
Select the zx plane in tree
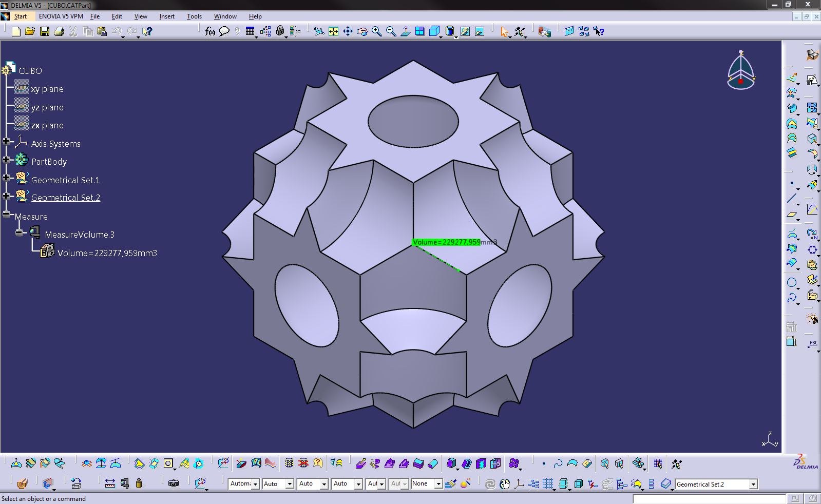click(47, 125)
